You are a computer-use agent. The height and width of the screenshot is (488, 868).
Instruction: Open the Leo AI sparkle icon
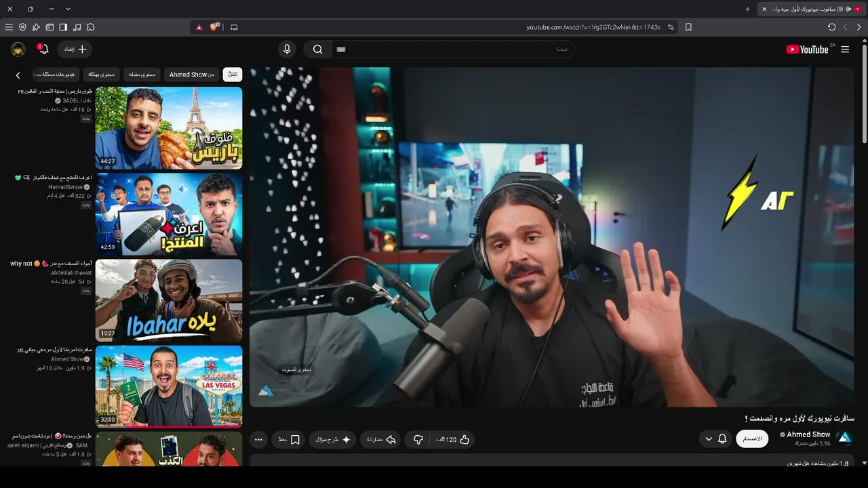coord(36,27)
